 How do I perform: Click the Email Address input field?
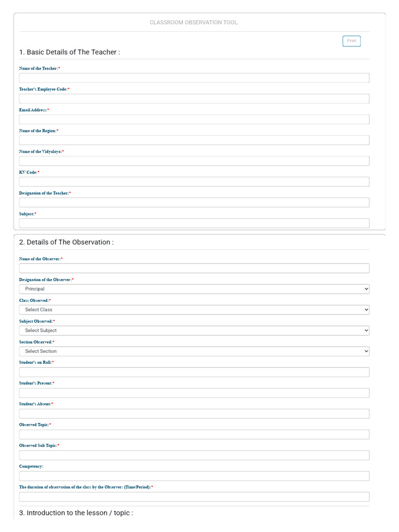tap(194, 119)
